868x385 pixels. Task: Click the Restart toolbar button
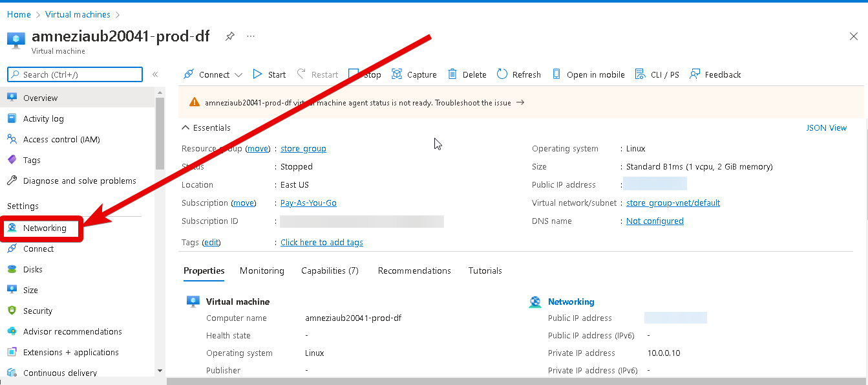point(317,74)
